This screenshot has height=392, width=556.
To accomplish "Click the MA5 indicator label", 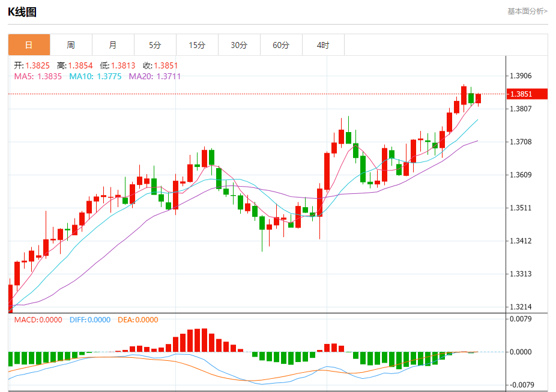I will pos(38,76).
